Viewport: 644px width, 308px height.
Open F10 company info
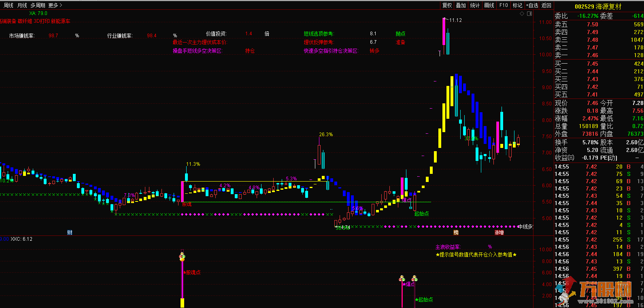pos(504,5)
